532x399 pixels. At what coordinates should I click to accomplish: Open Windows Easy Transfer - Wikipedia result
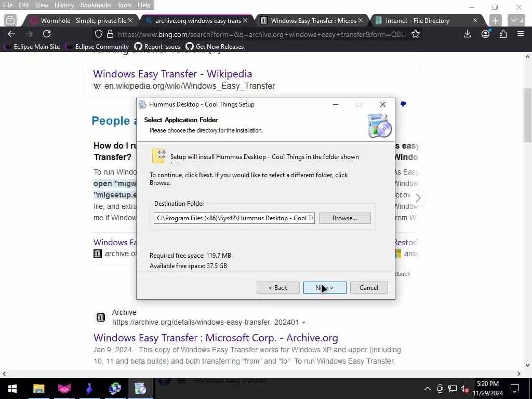[172, 74]
